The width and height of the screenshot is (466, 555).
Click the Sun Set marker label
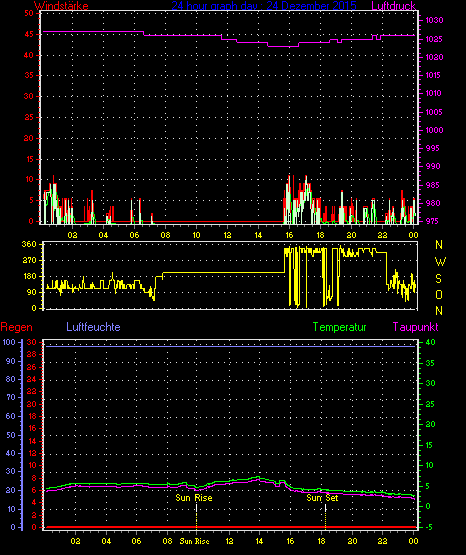322,498
